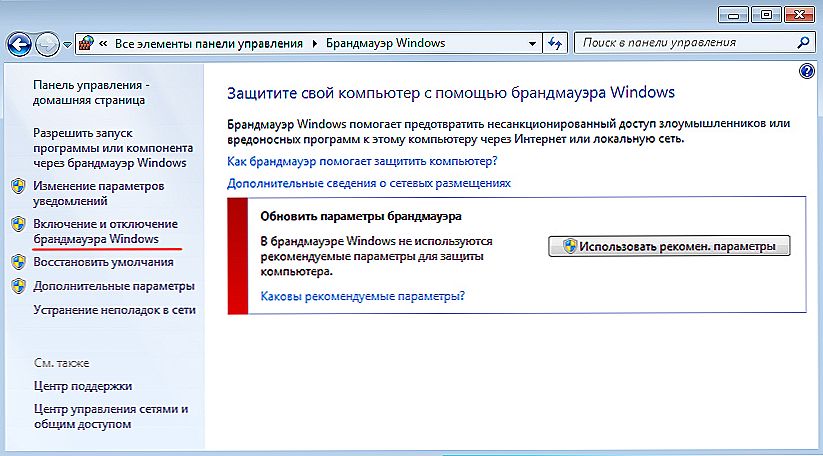The width and height of the screenshot is (823, 456).
Task: Select 'Брандмауэр Windows' breadcrumb segment
Action: pos(385,43)
